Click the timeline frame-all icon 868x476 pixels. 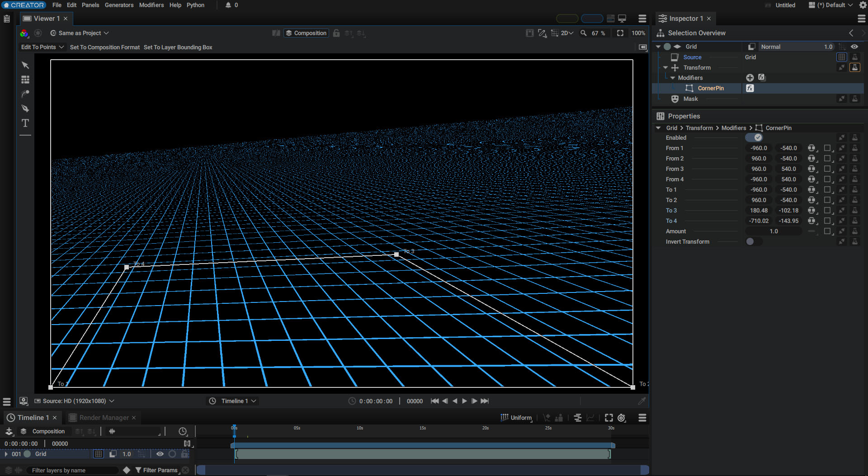click(x=609, y=418)
